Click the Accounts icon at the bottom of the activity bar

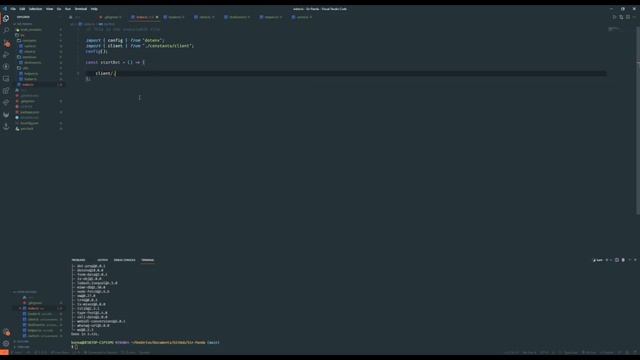(x=6, y=332)
